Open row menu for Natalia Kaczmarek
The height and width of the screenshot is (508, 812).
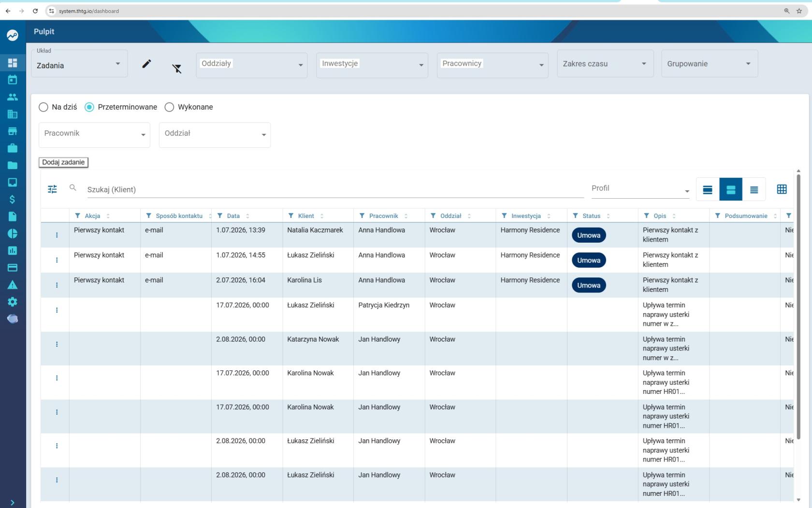pos(57,235)
